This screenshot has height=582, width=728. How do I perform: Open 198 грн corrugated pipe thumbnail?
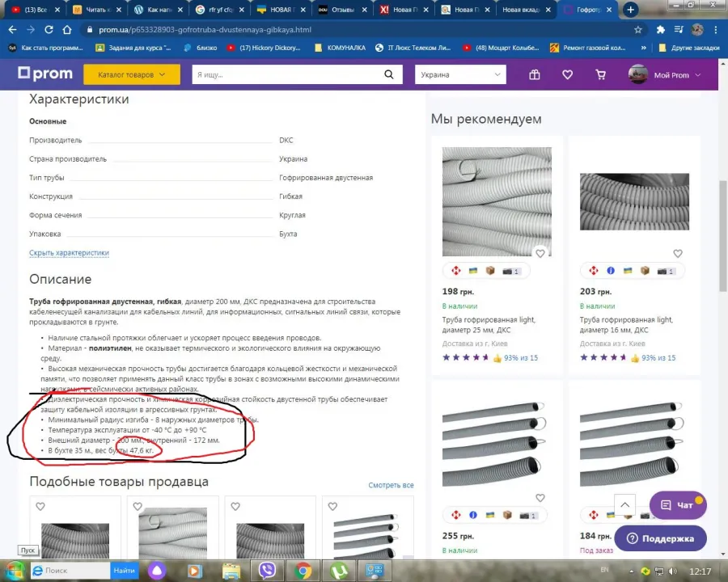[497, 201]
